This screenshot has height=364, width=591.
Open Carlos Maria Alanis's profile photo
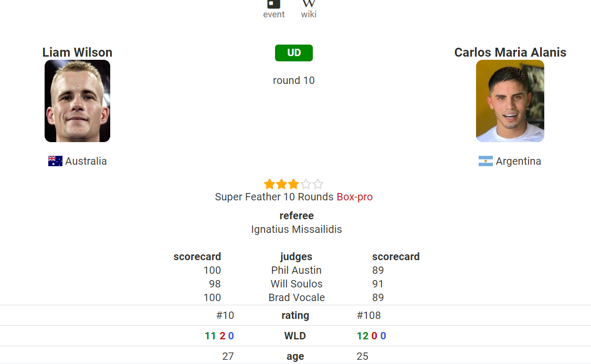click(510, 101)
